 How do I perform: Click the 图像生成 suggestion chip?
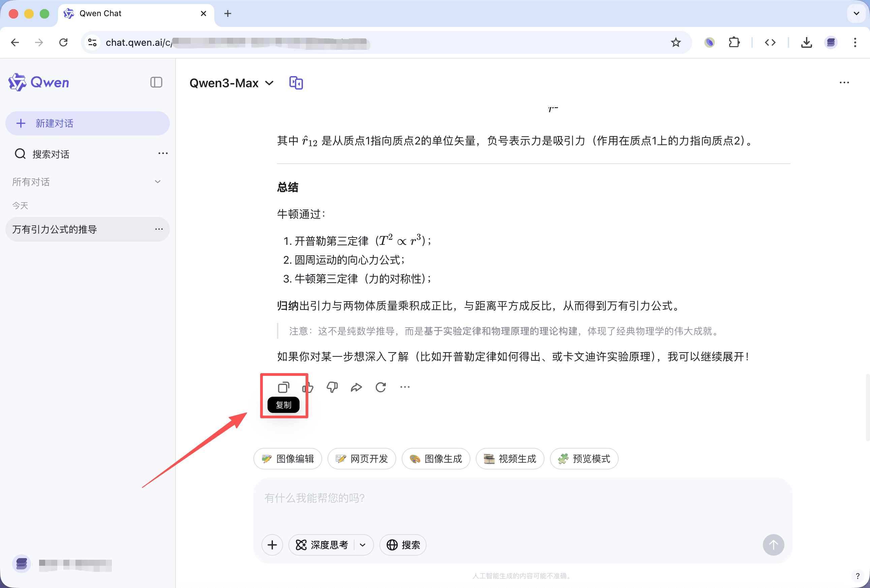click(x=436, y=459)
